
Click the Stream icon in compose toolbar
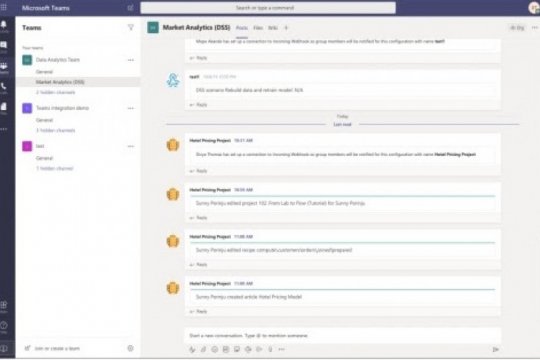(259, 349)
